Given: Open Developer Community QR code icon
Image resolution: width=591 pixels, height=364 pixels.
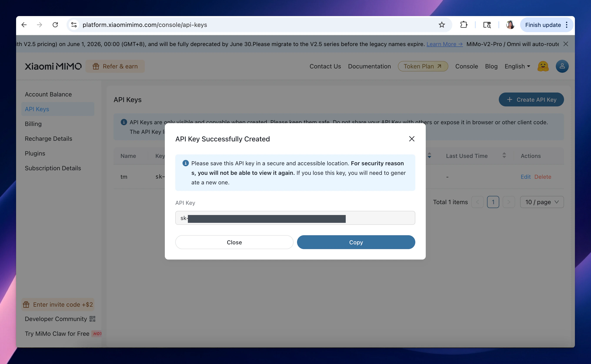Looking at the screenshot, I should [x=92, y=319].
